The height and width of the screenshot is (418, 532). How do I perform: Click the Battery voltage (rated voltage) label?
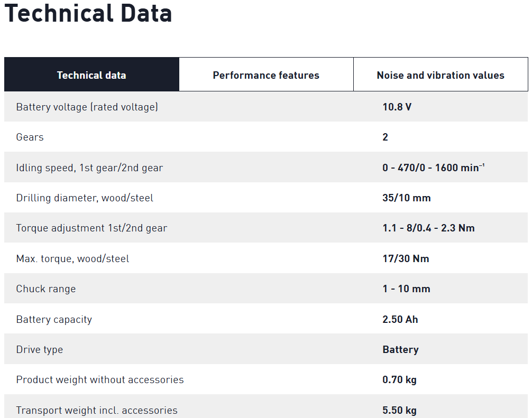(87, 107)
